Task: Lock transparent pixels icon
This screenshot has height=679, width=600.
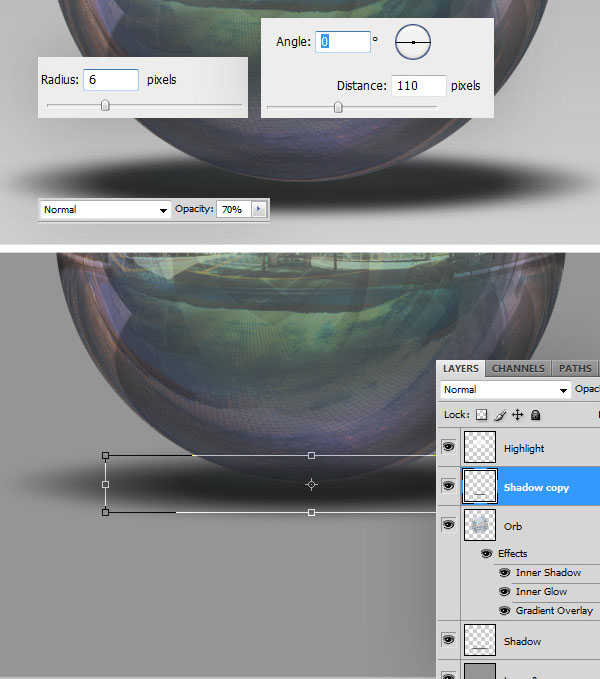Action: [481, 415]
